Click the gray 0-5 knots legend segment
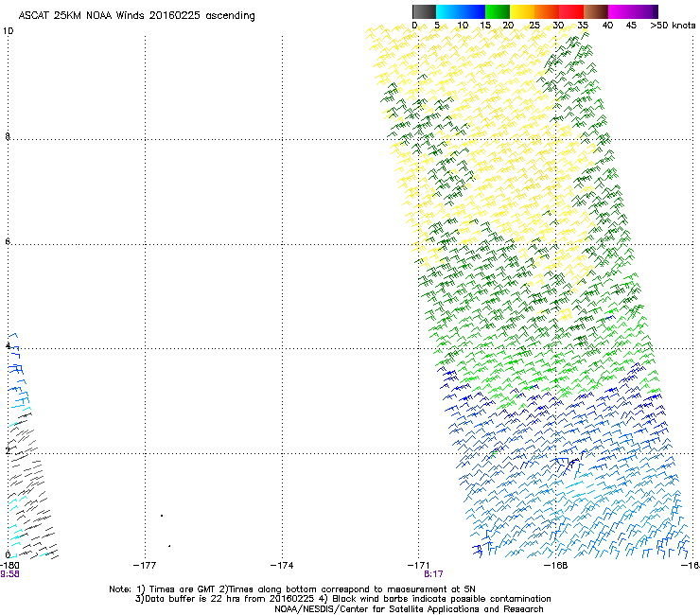 point(424,11)
